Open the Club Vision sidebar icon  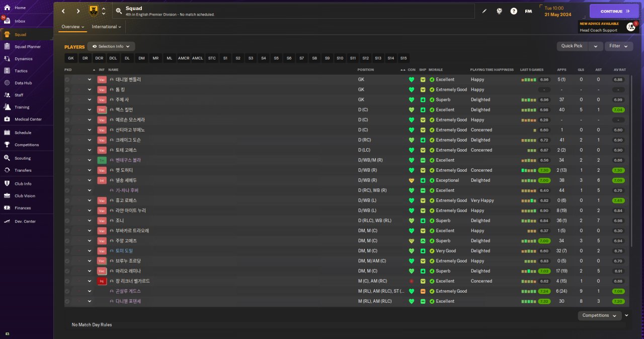[x=7, y=195]
